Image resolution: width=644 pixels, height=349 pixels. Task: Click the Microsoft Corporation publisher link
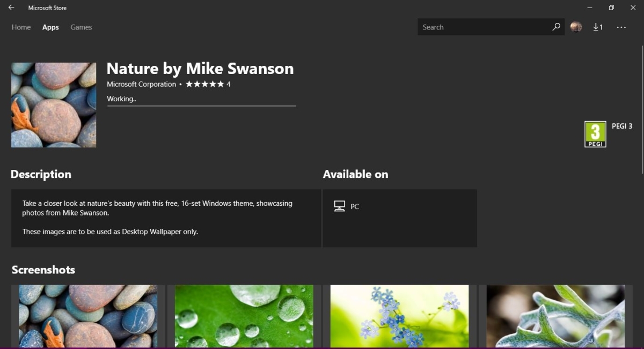tap(141, 84)
